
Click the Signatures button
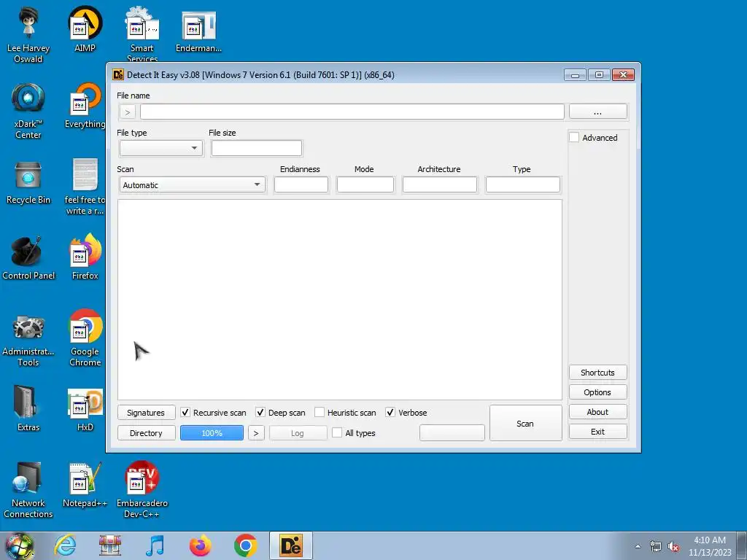[146, 413]
